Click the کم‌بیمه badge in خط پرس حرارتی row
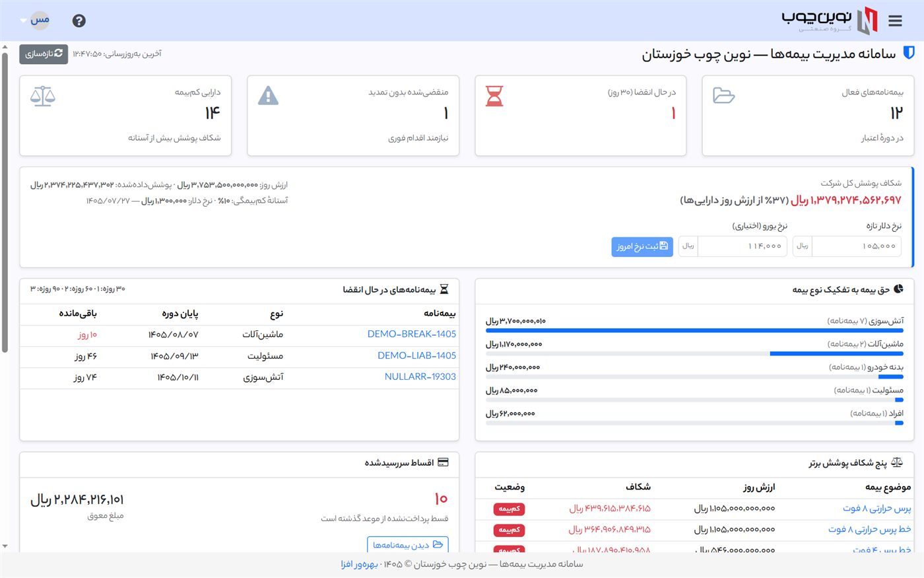Screen dimensions: 924x578 pyautogui.click(x=509, y=530)
